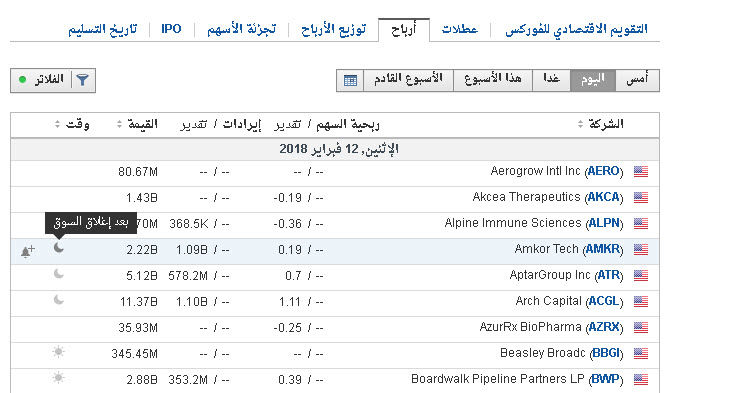Open the calendar date picker icon
The image size is (745, 393).
350,80
